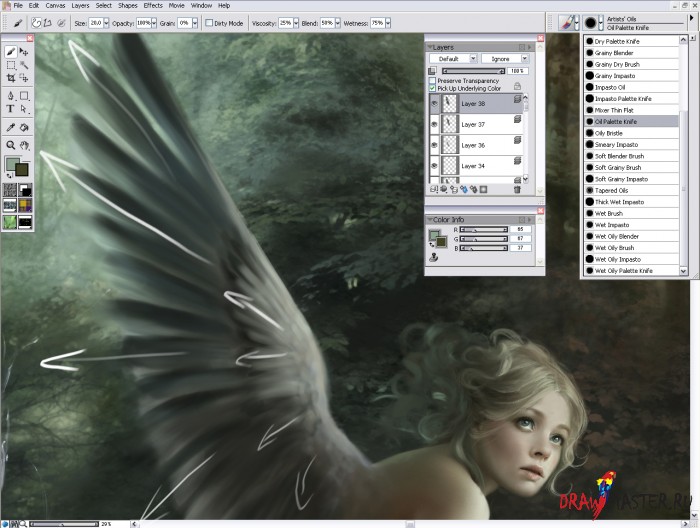
Task: Select the Selection Adjuster tool
Action: tap(24, 79)
